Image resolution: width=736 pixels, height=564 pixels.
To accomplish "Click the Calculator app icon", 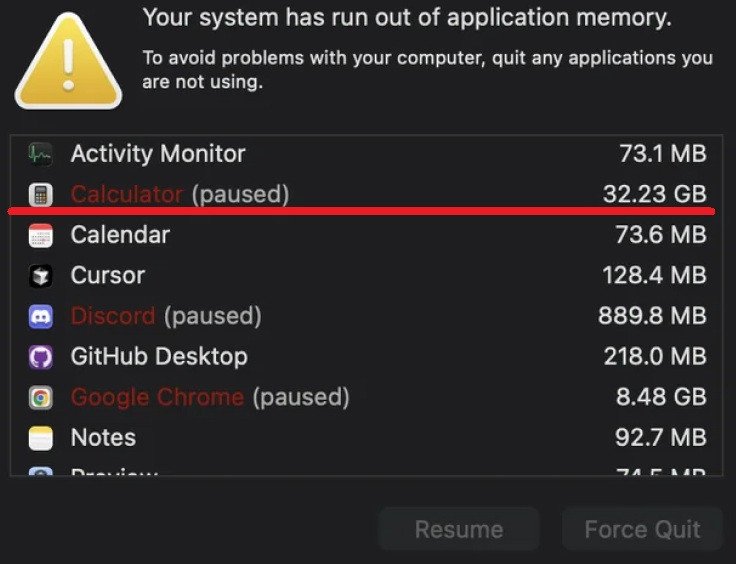I will tap(40, 194).
